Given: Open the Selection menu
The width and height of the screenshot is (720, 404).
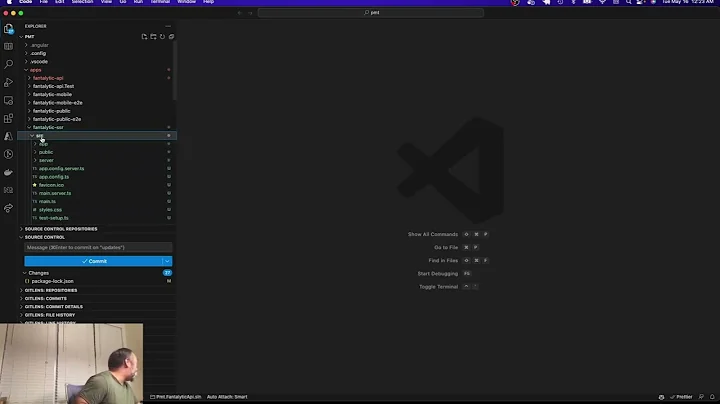Looking at the screenshot, I should click(82, 2).
